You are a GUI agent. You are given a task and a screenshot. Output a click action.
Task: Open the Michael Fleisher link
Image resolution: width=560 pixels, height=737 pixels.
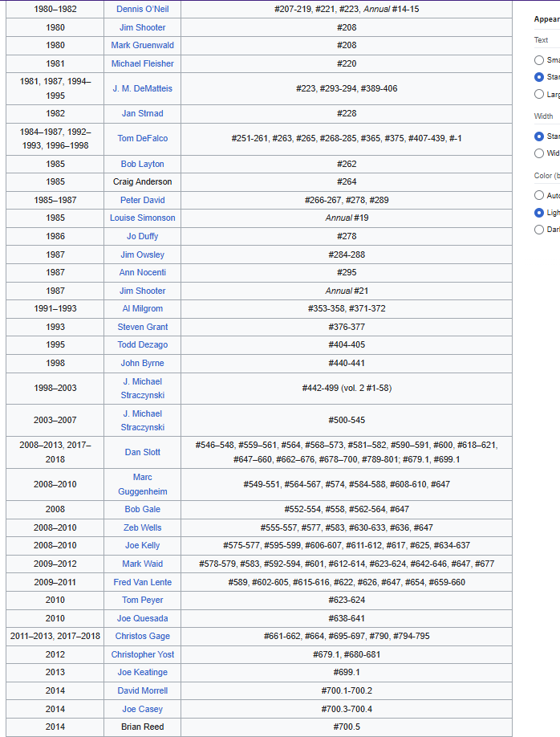pyautogui.click(x=142, y=63)
